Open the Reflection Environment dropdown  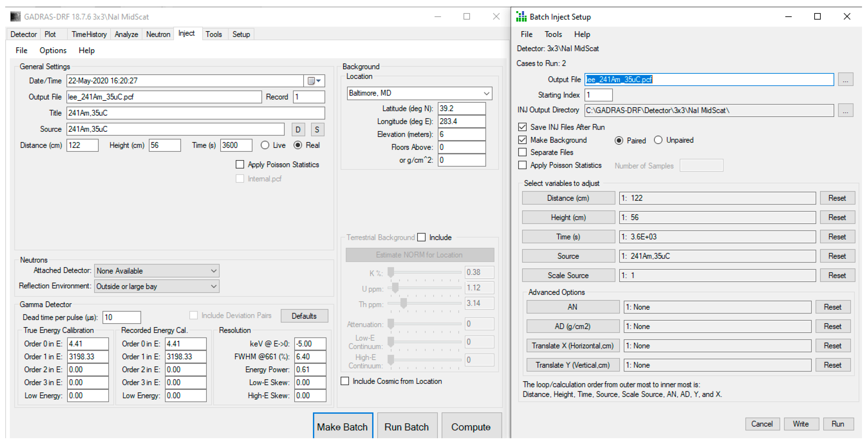click(x=213, y=286)
